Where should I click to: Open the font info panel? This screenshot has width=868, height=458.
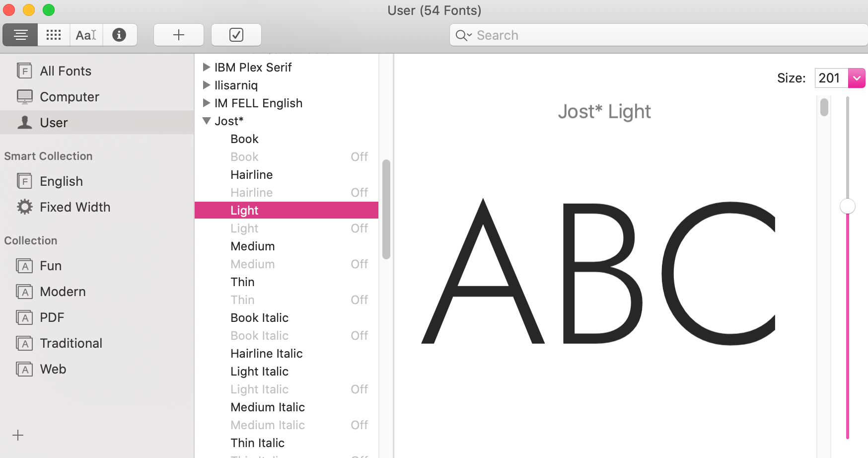click(x=120, y=35)
